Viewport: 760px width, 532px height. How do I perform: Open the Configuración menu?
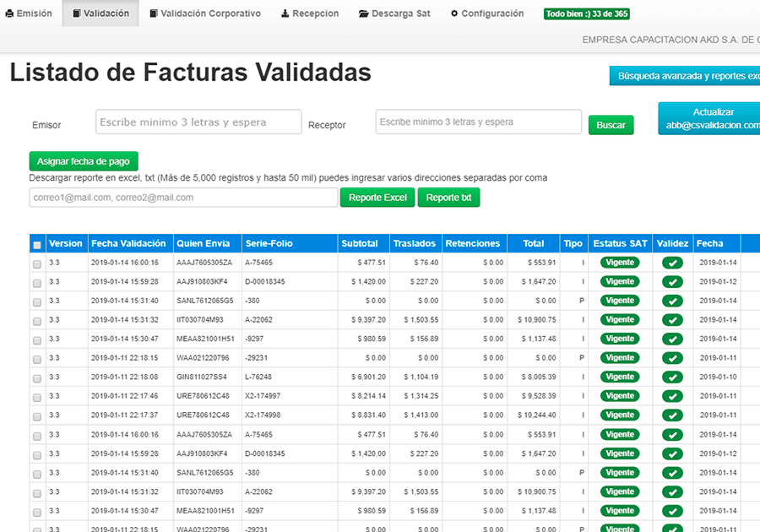coord(487,14)
